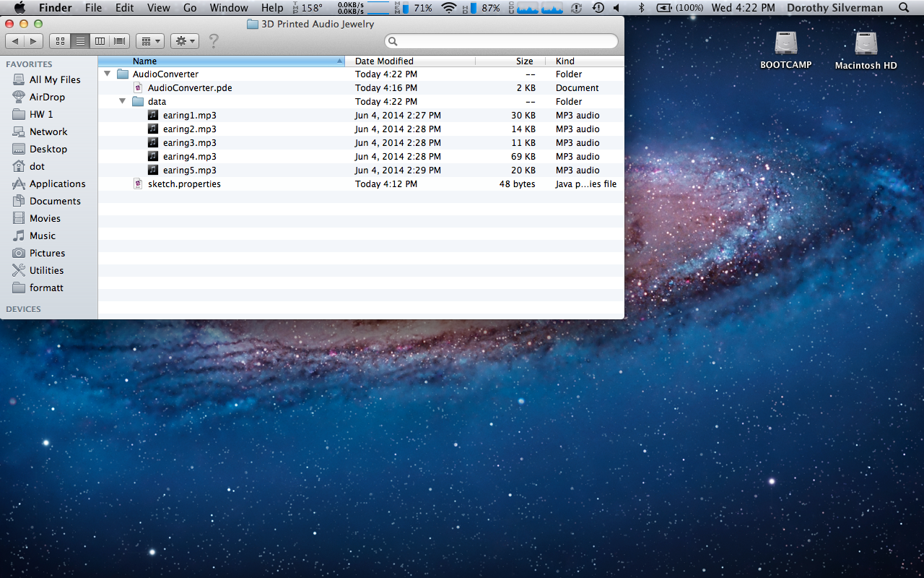Open Desktop in the sidebar

tap(40, 149)
